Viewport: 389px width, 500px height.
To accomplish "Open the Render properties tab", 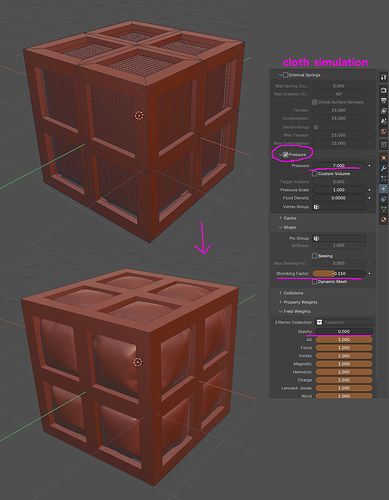I will click(x=383, y=90).
